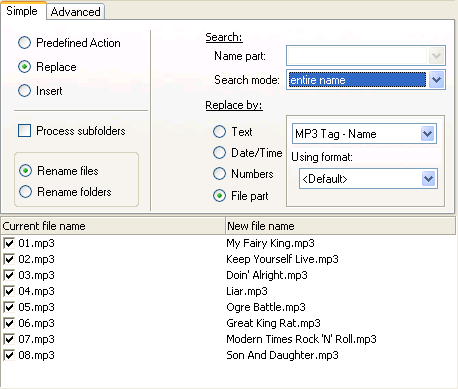The height and width of the screenshot is (389, 458).
Task: Select the 05.mp3 file name
Action: click(36, 307)
